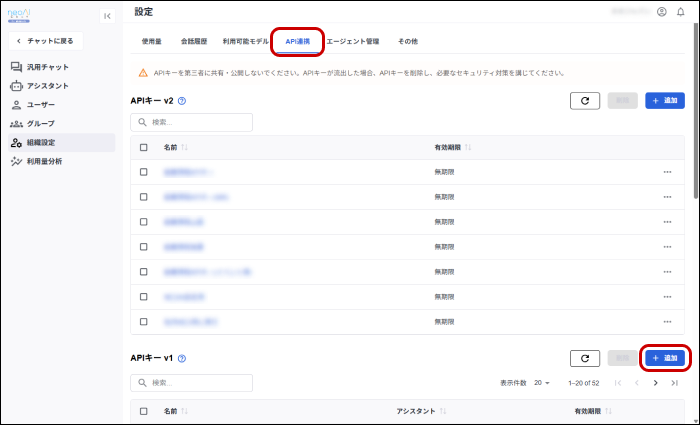This screenshot has width=700, height=425.
Task: Click the 1–20 of 52 pagination text
Action: 583,383
